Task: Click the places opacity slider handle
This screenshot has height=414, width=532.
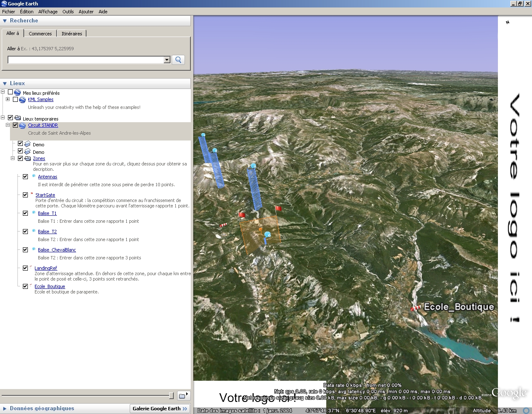Action: point(171,396)
